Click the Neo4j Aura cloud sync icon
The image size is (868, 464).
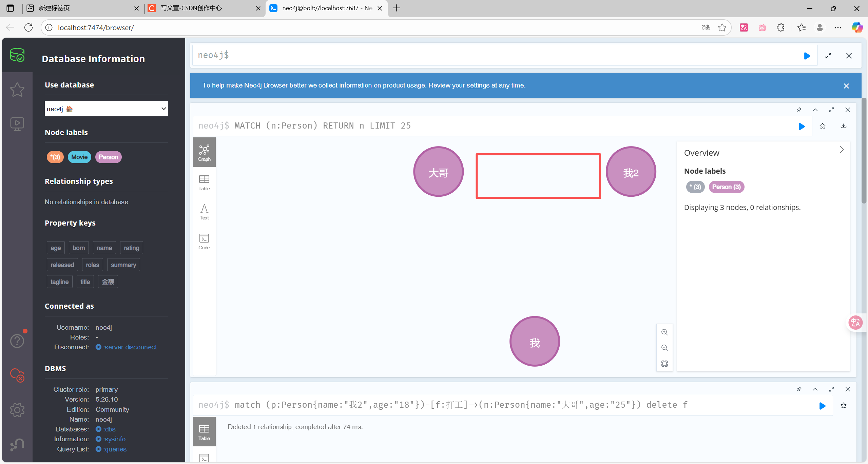pyautogui.click(x=17, y=375)
